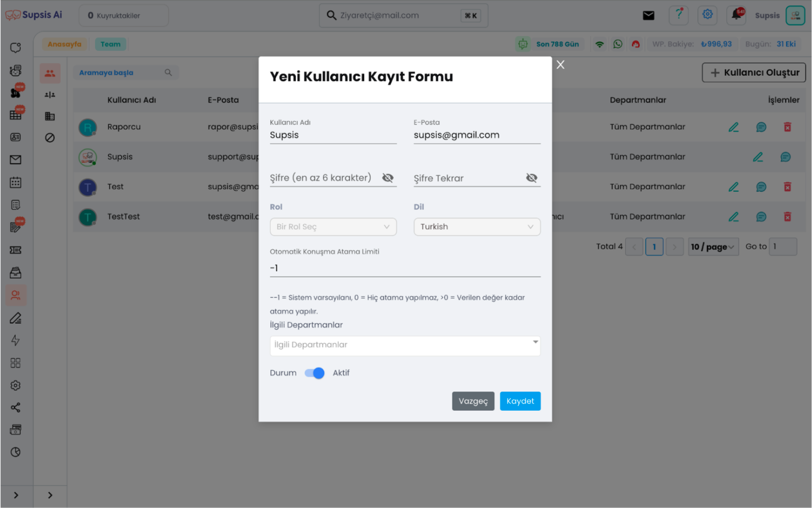The image size is (812, 508).
Task: Open chat icon for Test user row
Action: click(761, 187)
